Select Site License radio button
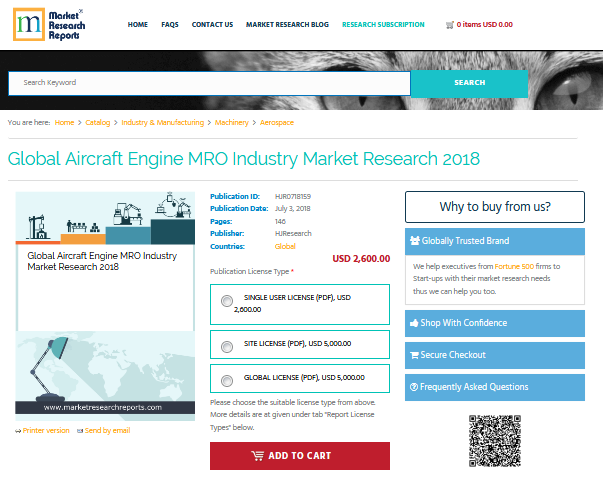The width and height of the screenshot is (603, 488). (x=227, y=347)
